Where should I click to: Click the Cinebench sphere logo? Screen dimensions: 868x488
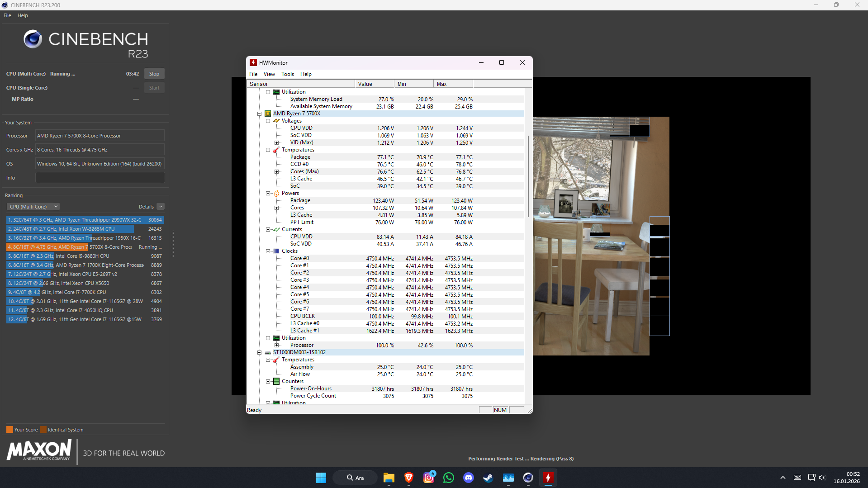(x=33, y=39)
